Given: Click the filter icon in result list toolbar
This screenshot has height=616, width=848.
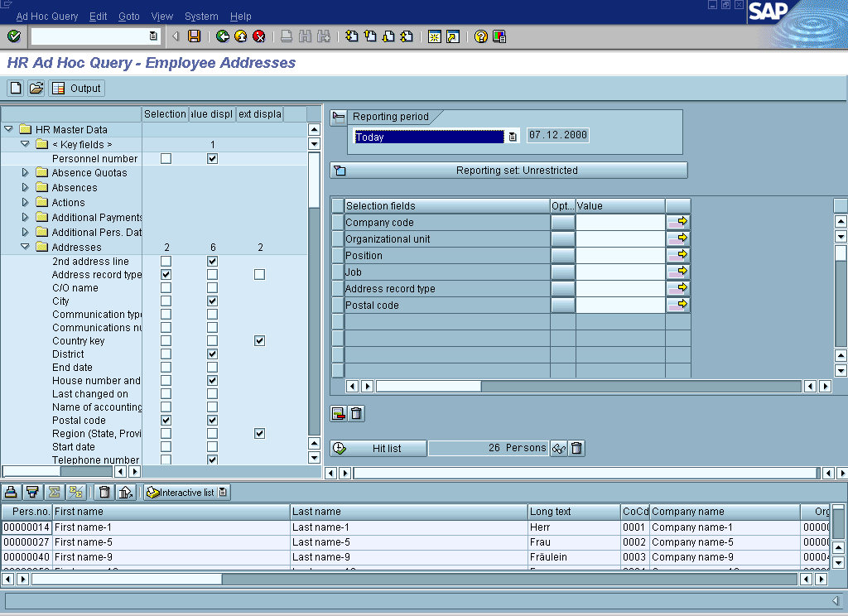Looking at the screenshot, I should pos(32,492).
